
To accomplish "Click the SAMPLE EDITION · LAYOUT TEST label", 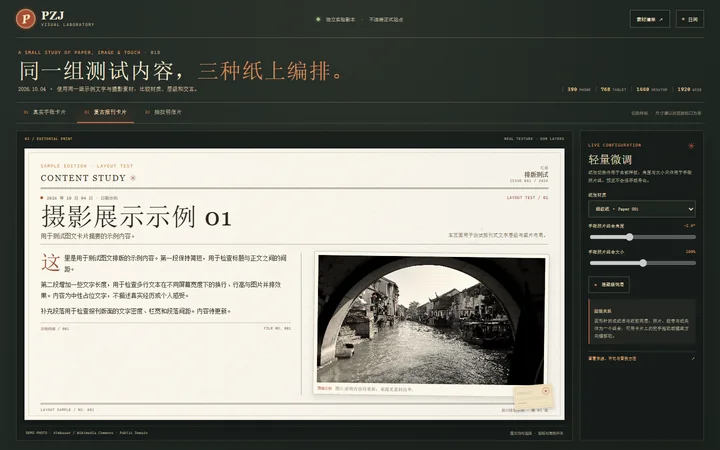I will click(87, 166).
